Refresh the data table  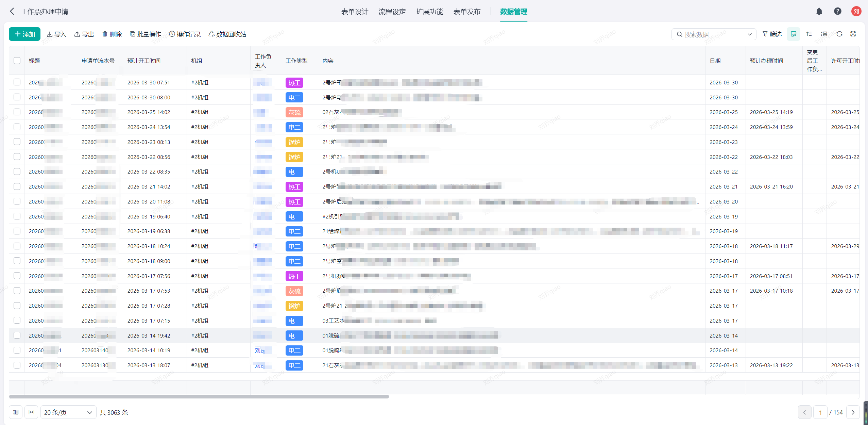(x=839, y=34)
